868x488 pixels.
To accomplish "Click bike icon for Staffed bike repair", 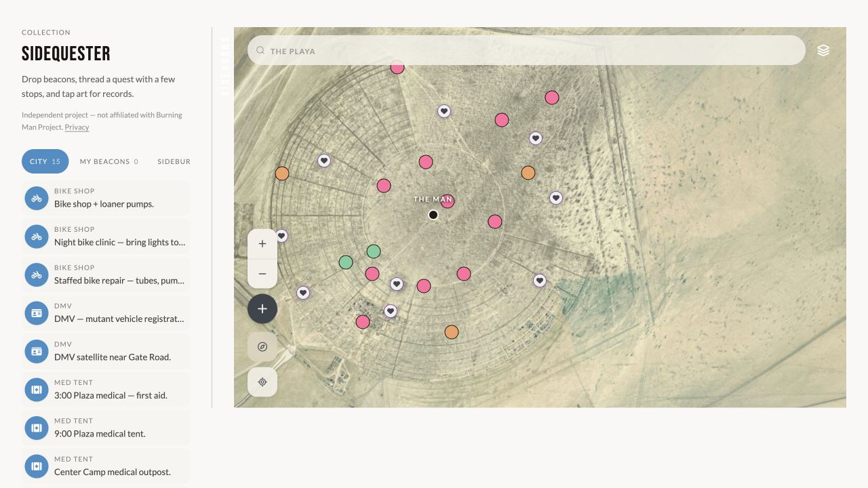I will tap(37, 275).
